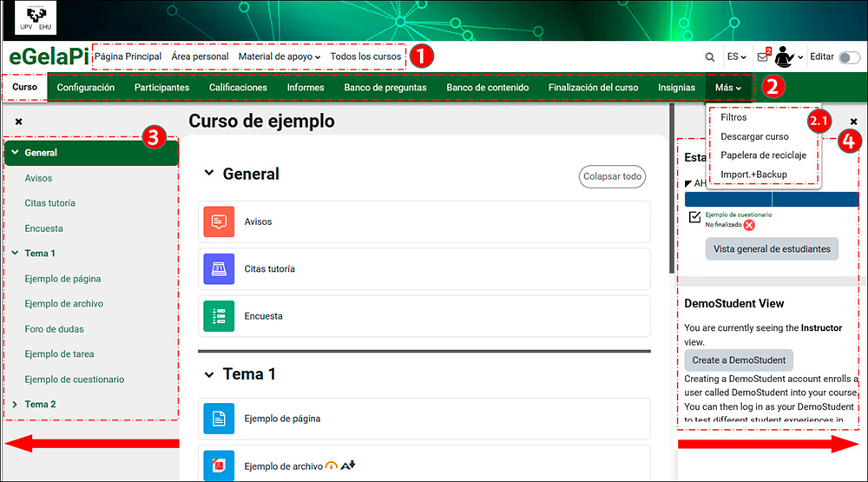Screen dimensions: 868x482
Task: Click the Avisos forum activity icon
Action: (218, 221)
